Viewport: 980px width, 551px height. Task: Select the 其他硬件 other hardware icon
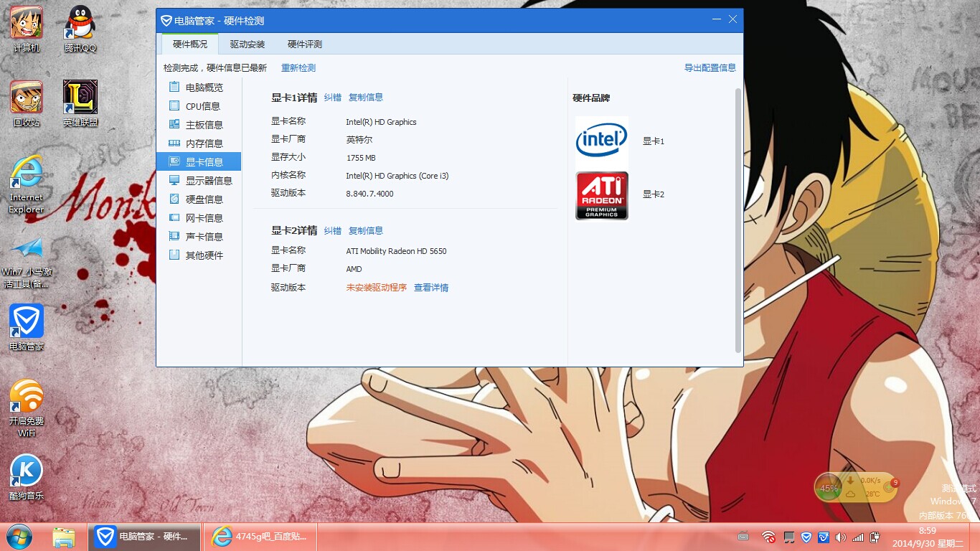[x=174, y=255]
